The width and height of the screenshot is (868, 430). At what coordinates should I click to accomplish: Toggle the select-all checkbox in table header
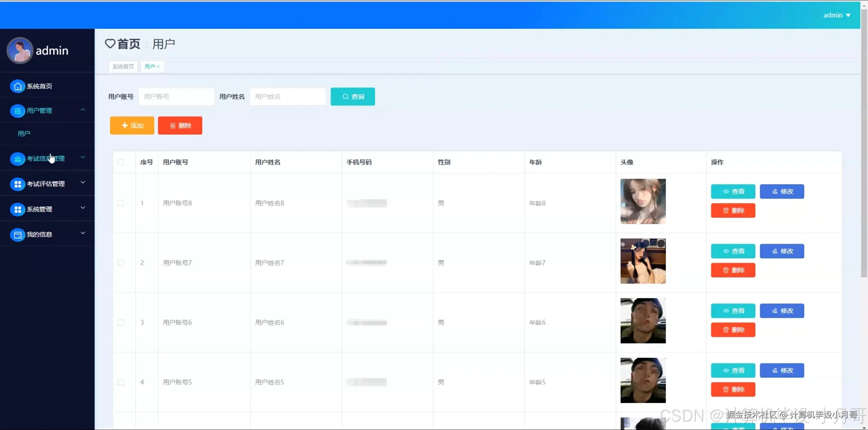click(121, 162)
